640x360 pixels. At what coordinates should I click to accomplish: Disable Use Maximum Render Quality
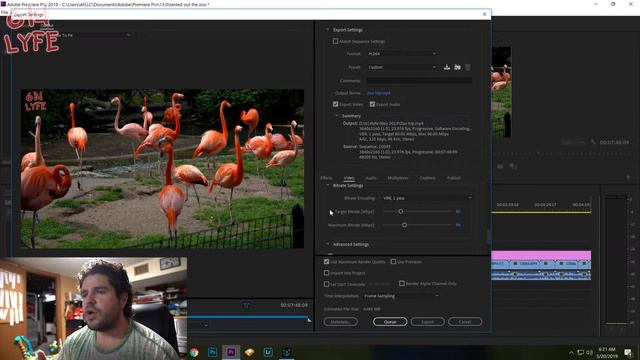tap(327, 262)
